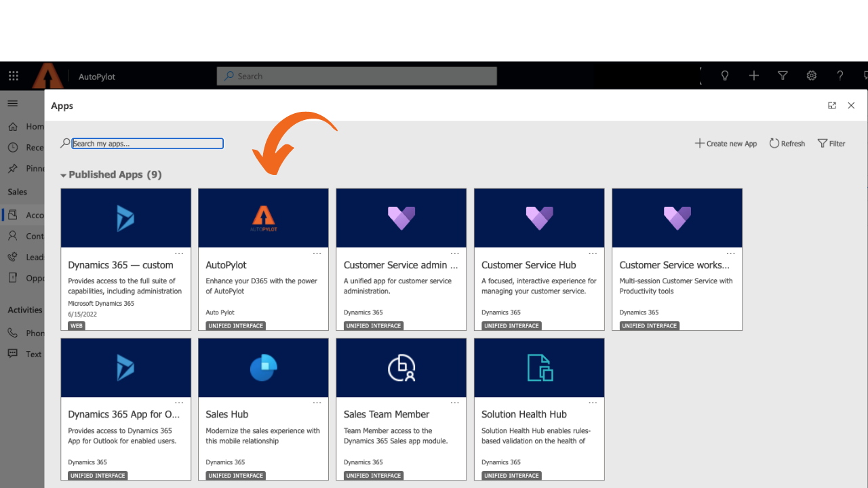Open the settings gear icon
The image size is (868, 488).
[812, 76]
